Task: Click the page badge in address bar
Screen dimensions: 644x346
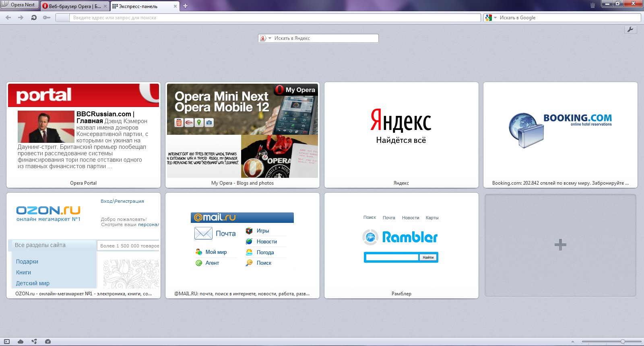Action: pos(62,18)
